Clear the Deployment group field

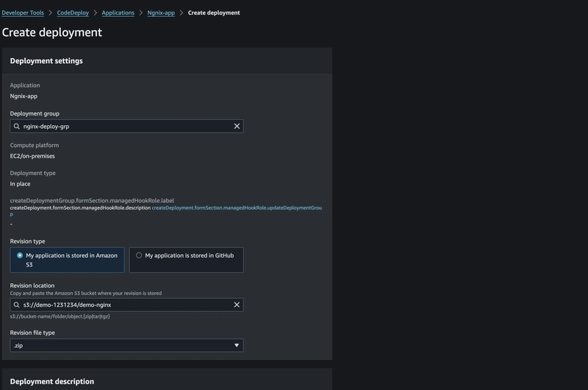pos(237,126)
